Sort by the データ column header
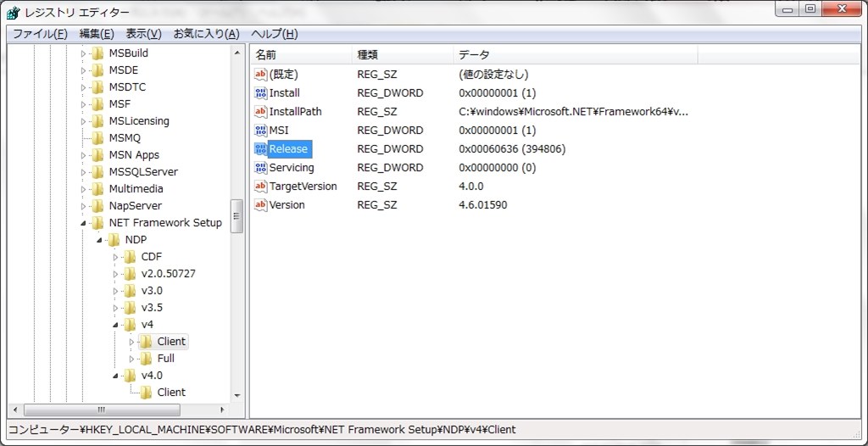 (x=576, y=55)
